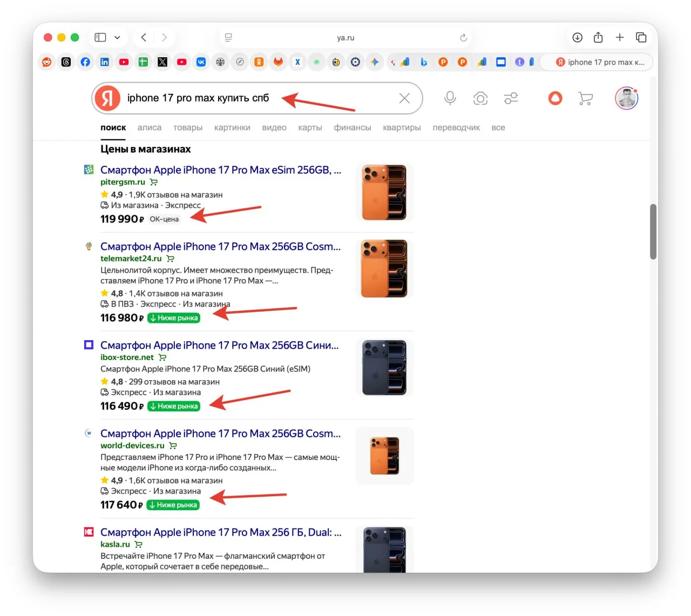Open camera image search
The width and height of the screenshot is (691, 616).
point(480,98)
